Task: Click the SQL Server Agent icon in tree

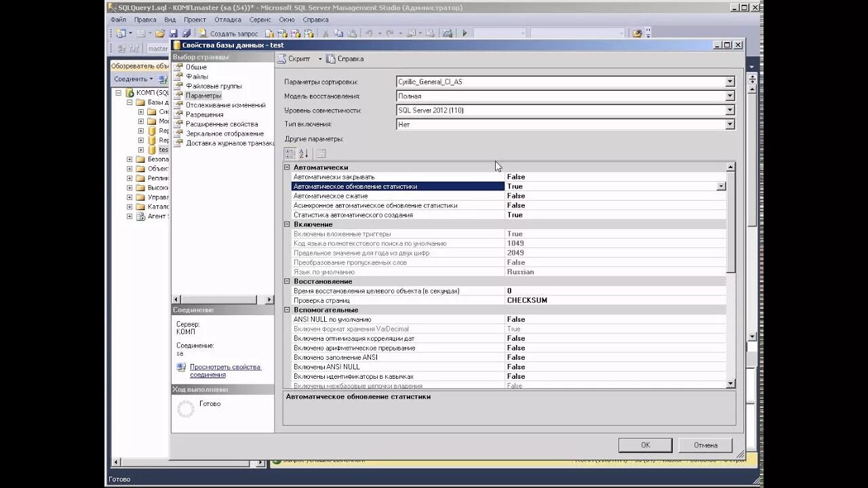Action: [x=141, y=216]
